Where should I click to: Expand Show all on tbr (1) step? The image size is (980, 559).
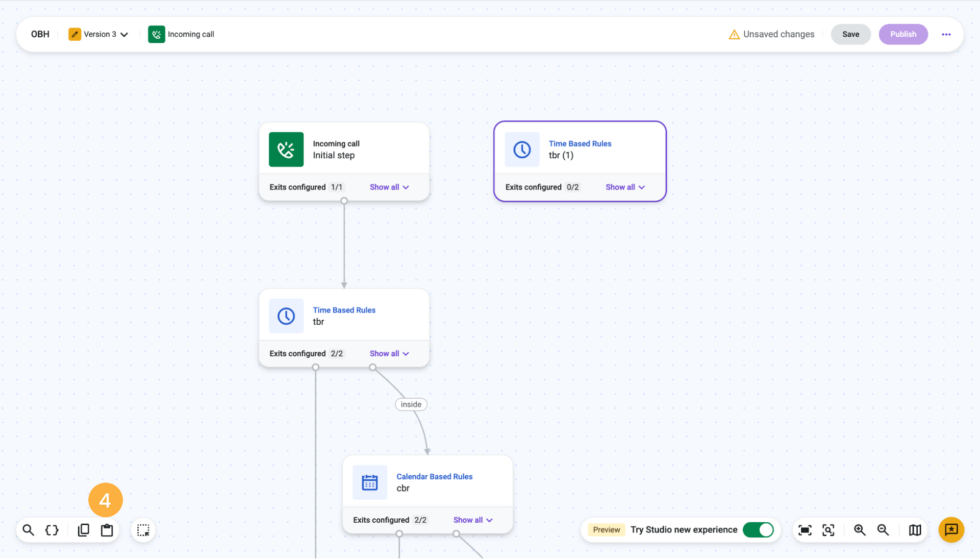click(x=625, y=187)
